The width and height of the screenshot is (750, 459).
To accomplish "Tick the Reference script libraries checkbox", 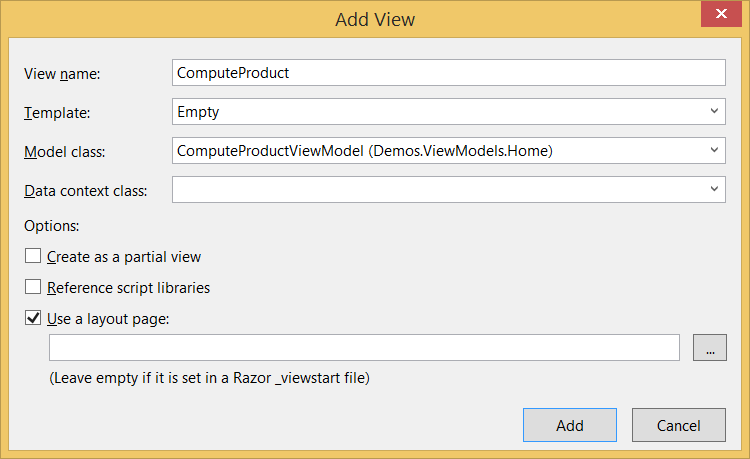I will (33, 288).
